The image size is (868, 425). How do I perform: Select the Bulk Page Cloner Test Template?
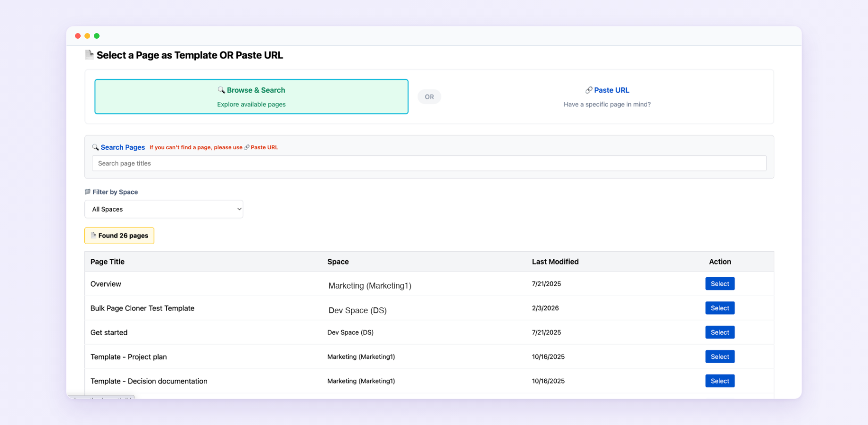pyautogui.click(x=720, y=308)
